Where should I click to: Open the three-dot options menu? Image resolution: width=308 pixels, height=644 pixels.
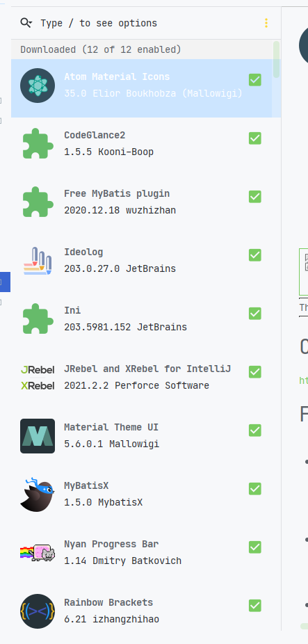tap(266, 23)
